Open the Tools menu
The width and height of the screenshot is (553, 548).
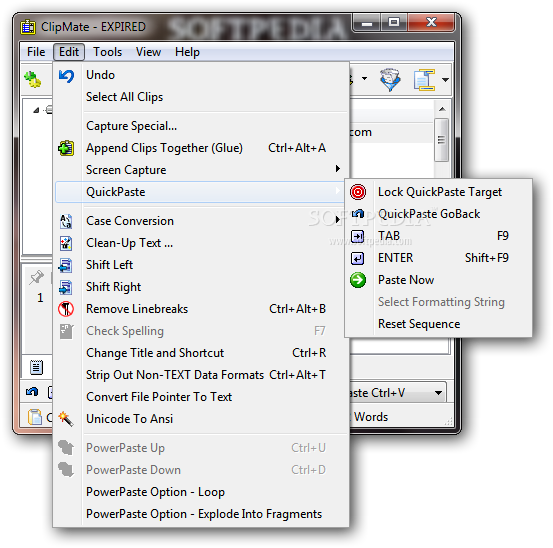pos(107,52)
